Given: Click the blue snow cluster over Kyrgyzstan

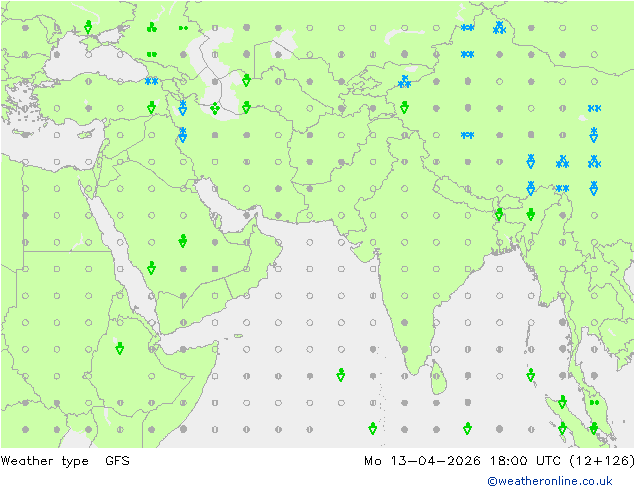Looking at the screenshot, I should click(x=404, y=82).
